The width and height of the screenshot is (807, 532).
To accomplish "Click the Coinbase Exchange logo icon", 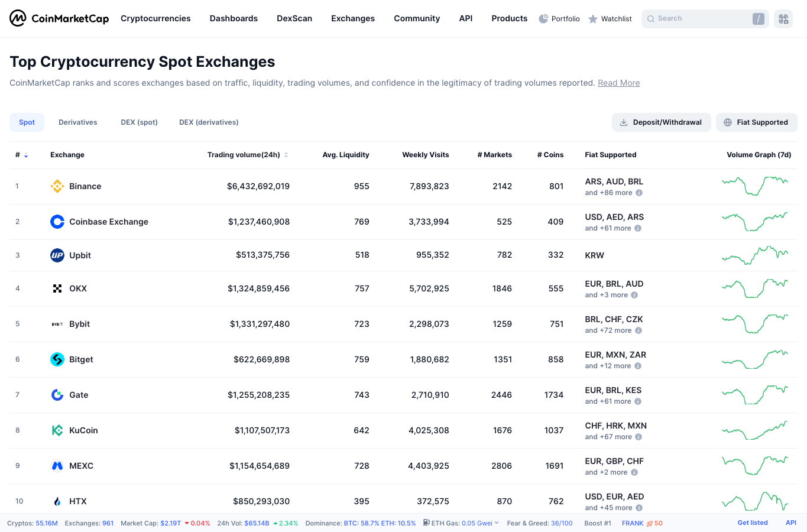I will pos(57,222).
